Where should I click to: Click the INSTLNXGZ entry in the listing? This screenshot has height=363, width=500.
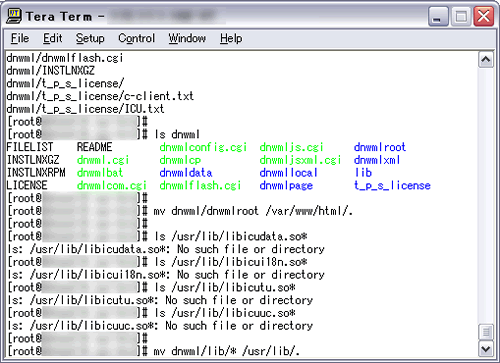tap(33, 160)
